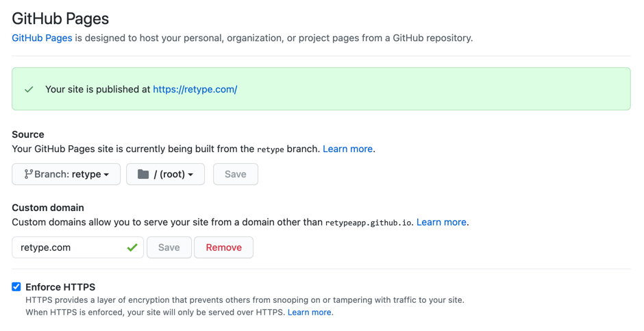Click the caret arrow next to Branch: retype

107,175
